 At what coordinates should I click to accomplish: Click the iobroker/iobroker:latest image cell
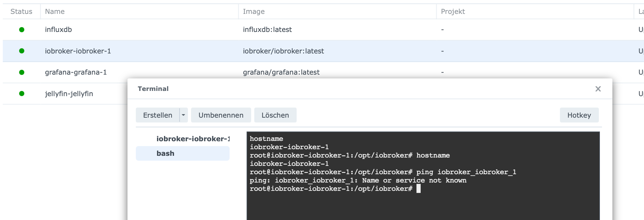[x=283, y=51]
